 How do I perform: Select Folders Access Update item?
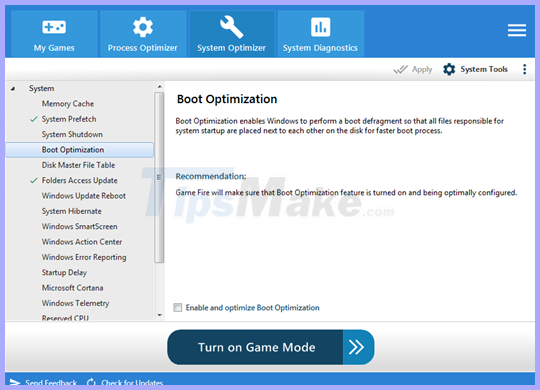[x=80, y=181]
